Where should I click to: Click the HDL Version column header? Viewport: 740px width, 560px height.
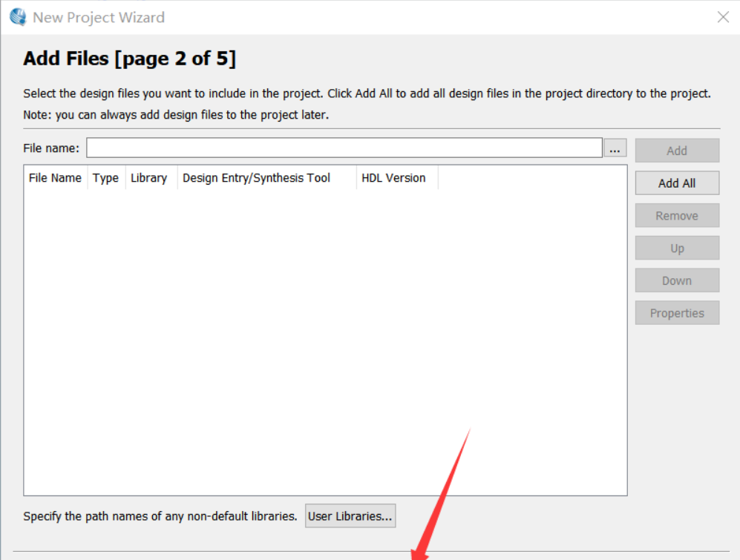(x=397, y=178)
